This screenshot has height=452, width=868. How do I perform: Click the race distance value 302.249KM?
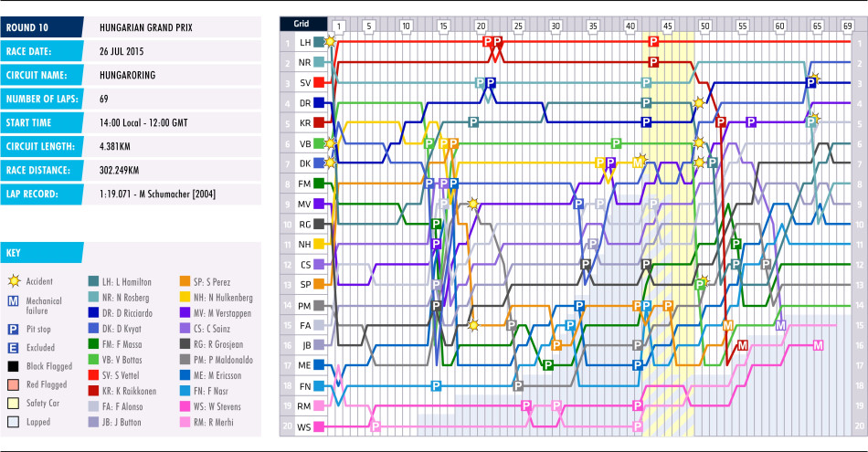tap(119, 171)
